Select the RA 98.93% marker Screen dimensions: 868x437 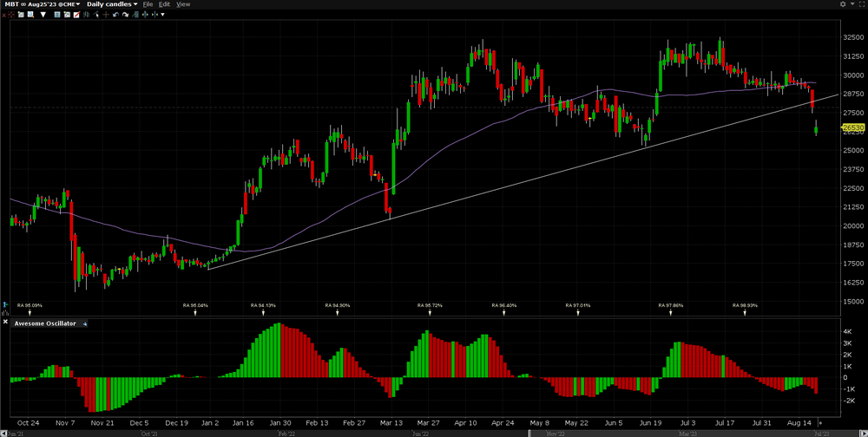tap(746, 306)
